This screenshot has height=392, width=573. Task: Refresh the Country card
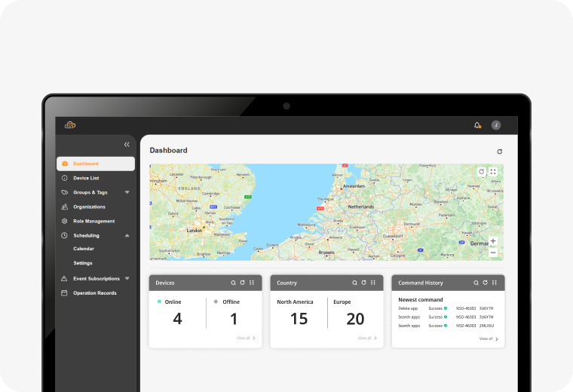[x=363, y=283]
